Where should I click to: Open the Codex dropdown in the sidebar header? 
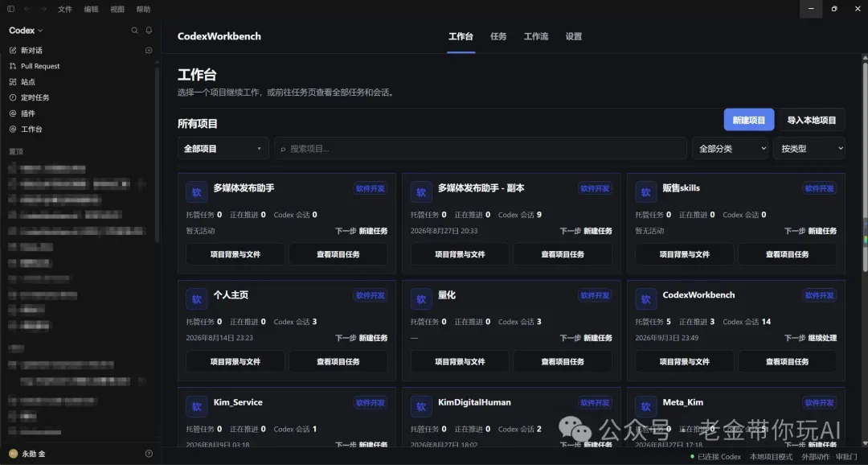26,31
